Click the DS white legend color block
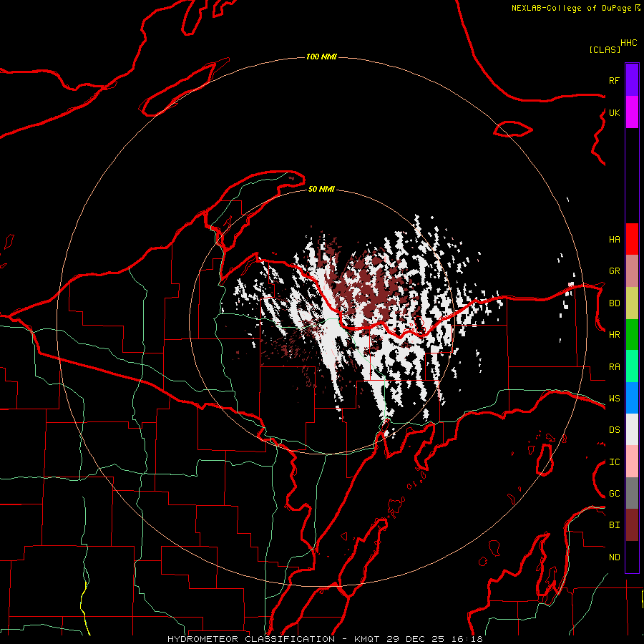The image size is (644, 644). click(632, 429)
